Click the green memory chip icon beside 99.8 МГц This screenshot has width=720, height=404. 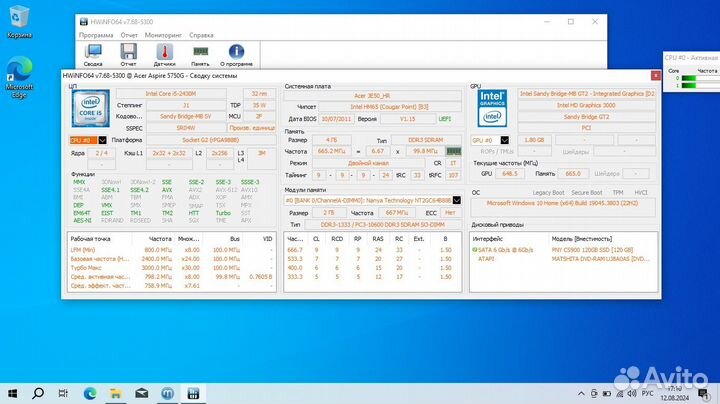[453, 151]
